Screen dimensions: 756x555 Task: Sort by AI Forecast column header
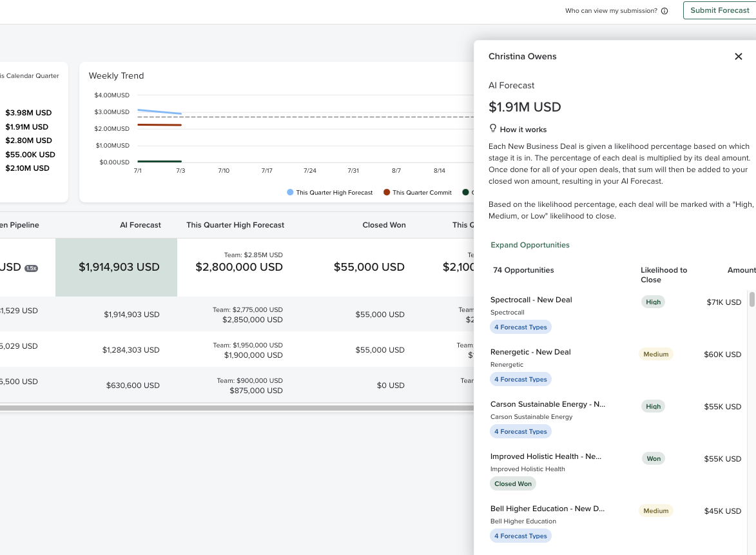[141, 225]
